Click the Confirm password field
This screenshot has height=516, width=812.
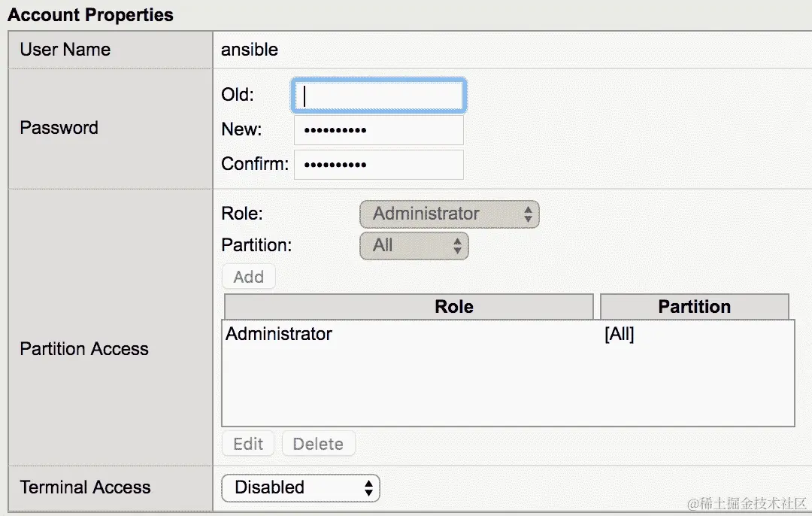point(378,165)
